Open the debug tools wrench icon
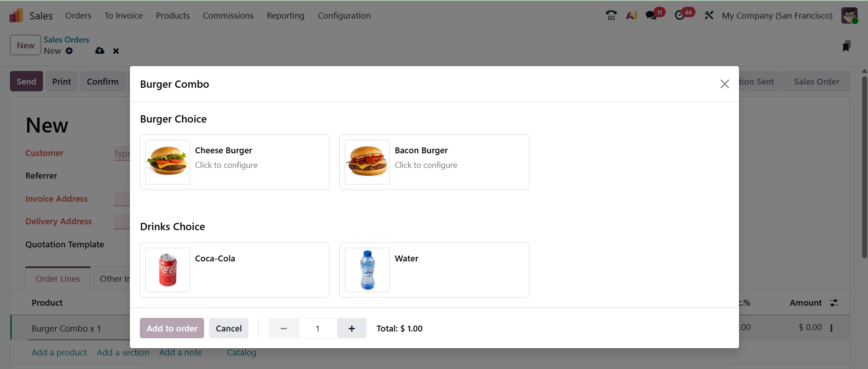 [x=709, y=15]
